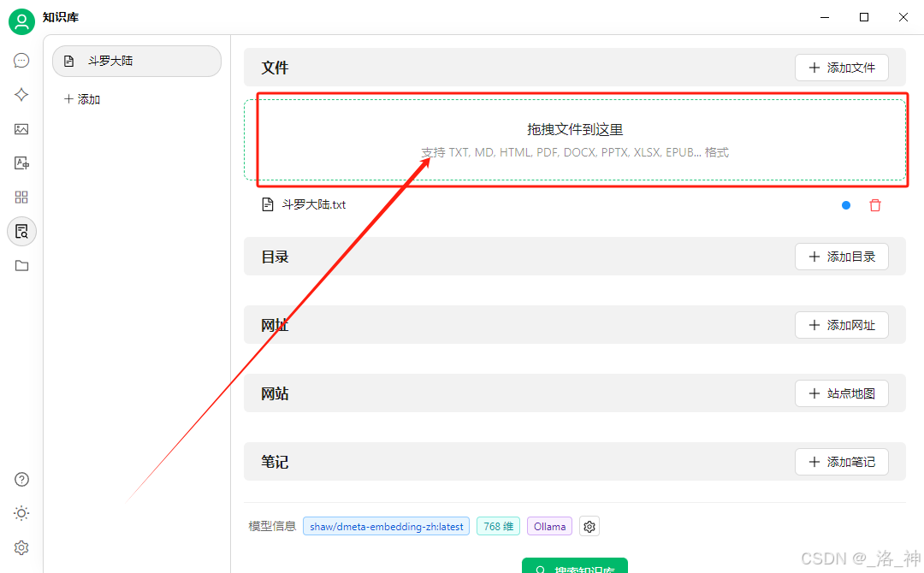Click the 添加网址 button
Screen dimensions: 924x573
coord(842,325)
